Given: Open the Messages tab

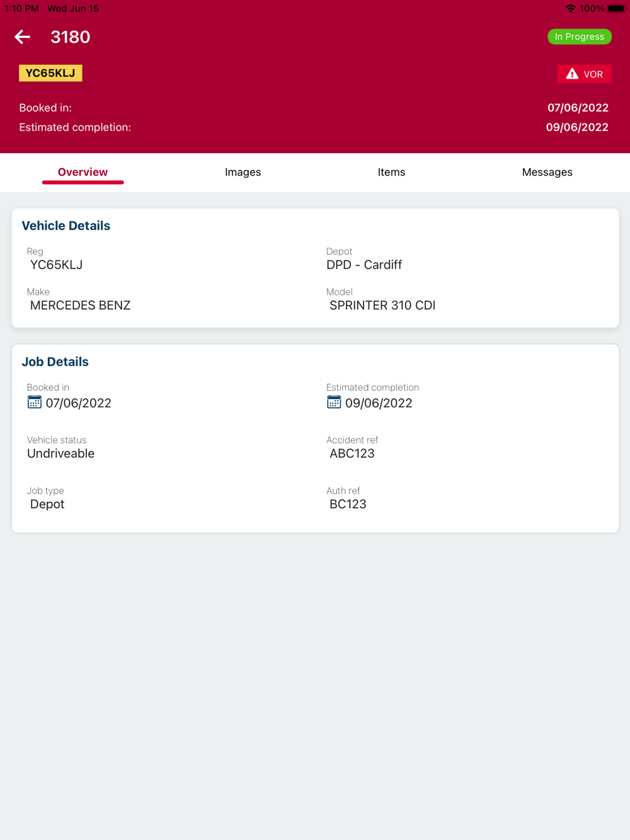Looking at the screenshot, I should point(547,172).
